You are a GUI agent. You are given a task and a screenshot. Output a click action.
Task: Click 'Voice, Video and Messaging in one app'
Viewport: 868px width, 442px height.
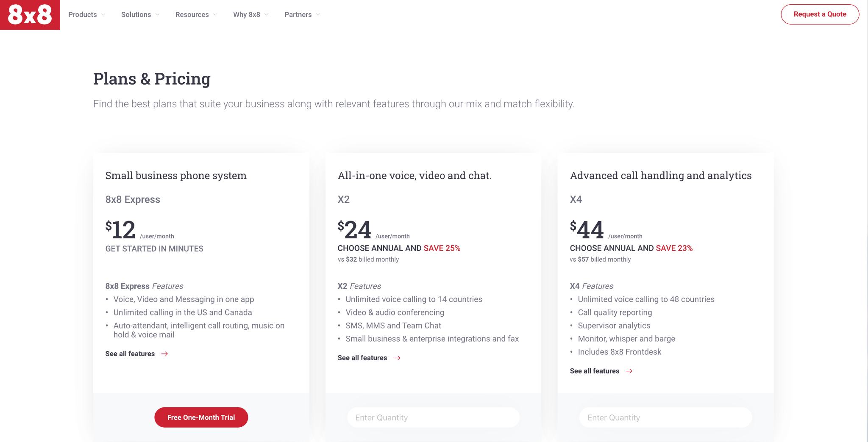pos(184,299)
